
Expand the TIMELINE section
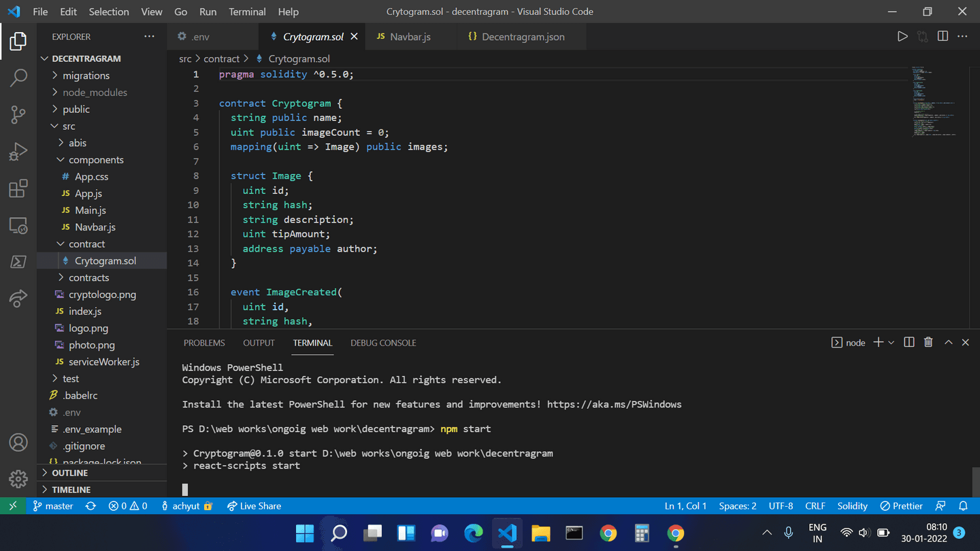(x=102, y=490)
